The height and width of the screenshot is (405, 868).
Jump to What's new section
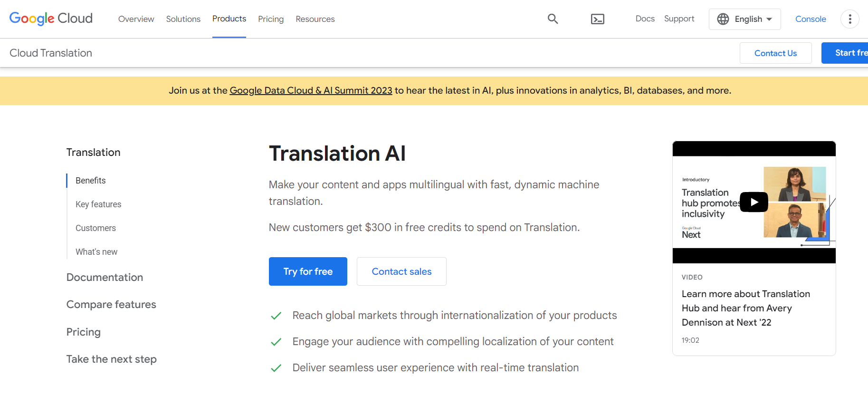pyautogui.click(x=96, y=252)
